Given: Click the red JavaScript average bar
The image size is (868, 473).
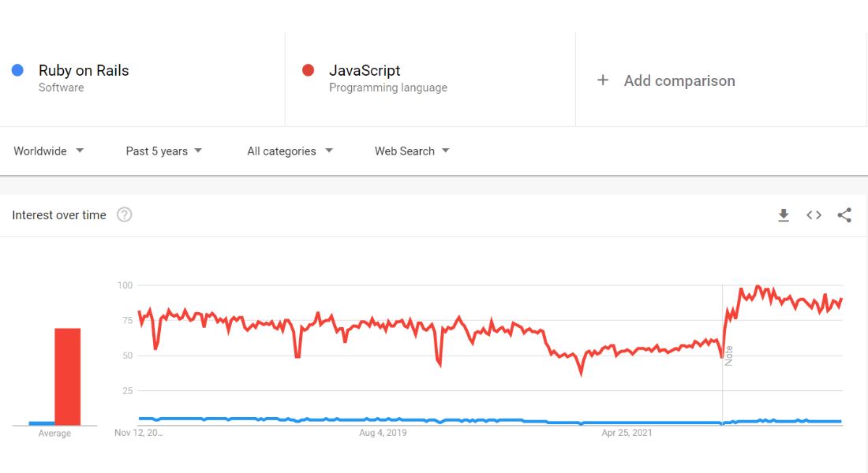Looking at the screenshot, I should pyautogui.click(x=67, y=376).
